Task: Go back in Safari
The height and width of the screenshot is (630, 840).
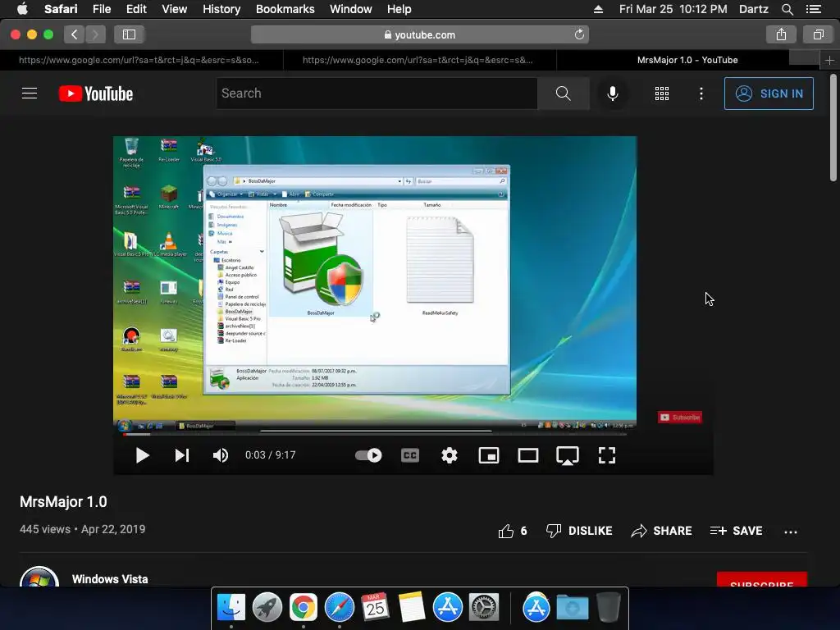Action: point(74,34)
